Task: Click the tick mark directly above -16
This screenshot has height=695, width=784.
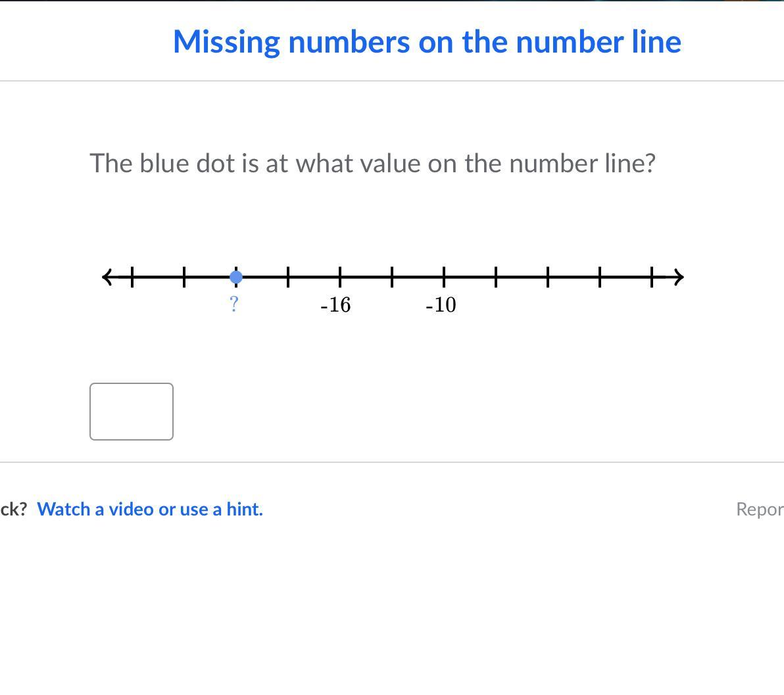Action: [340, 277]
